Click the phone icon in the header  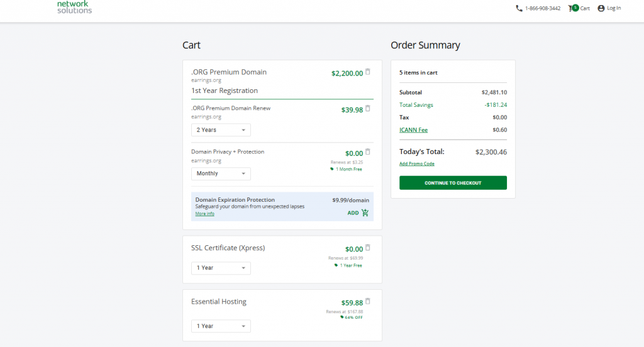(x=519, y=8)
